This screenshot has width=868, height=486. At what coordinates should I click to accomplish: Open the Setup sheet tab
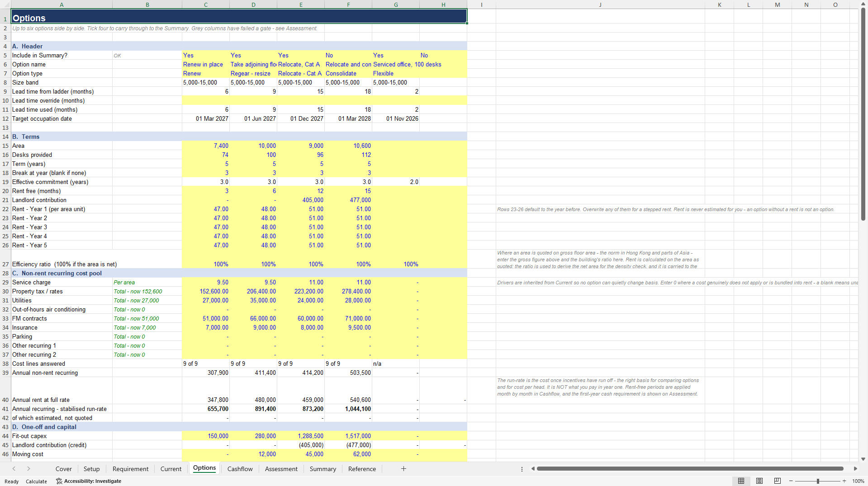(91, 469)
